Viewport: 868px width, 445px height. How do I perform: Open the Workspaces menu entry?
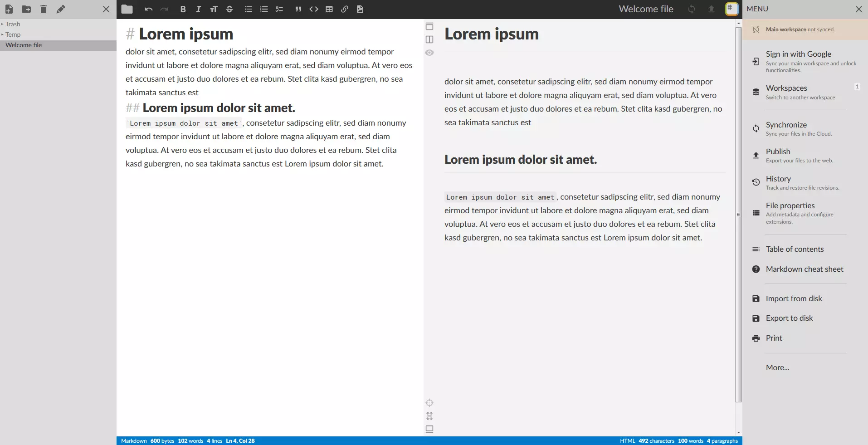[x=805, y=92]
